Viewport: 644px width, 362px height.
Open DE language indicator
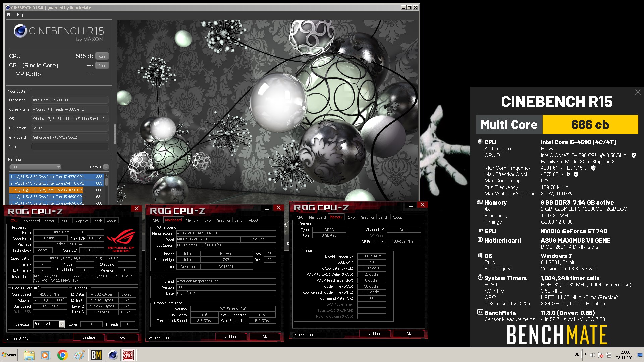pyautogui.click(x=577, y=354)
